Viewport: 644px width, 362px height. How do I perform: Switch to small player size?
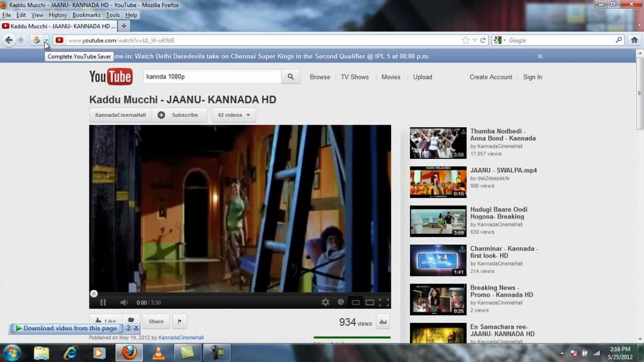pyautogui.click(x=355, y=302)
